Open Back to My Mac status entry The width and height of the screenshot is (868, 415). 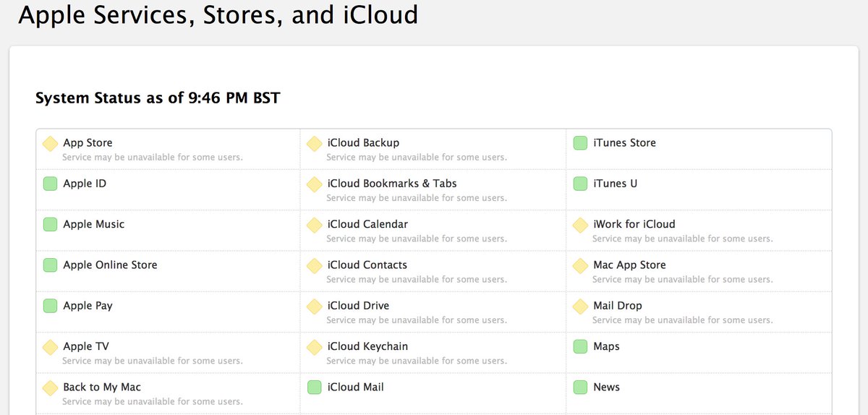click(x=168, y=393)
